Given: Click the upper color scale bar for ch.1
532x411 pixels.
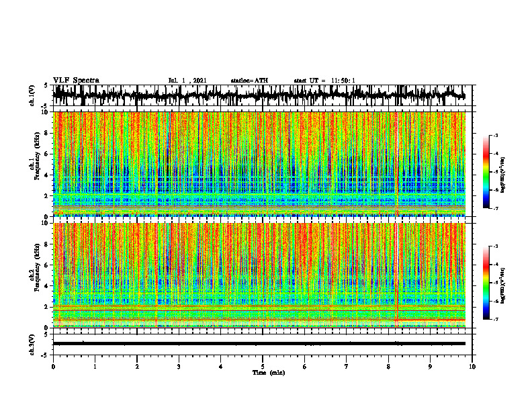Looking at the screenshot, I should pyautogui.click(x=486, y=172).
